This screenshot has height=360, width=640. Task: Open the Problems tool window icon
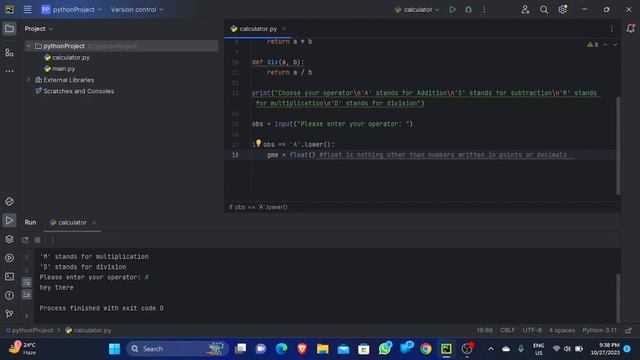9,295
